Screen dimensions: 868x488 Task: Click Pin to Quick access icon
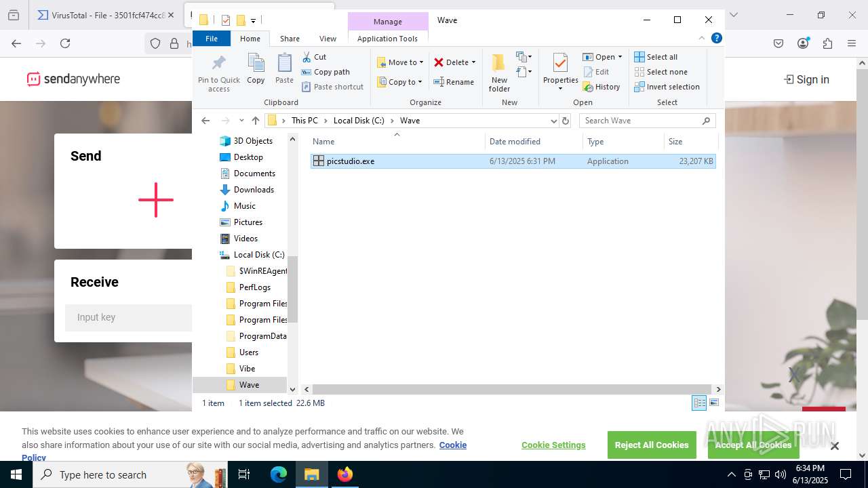[x=218, y=64]
